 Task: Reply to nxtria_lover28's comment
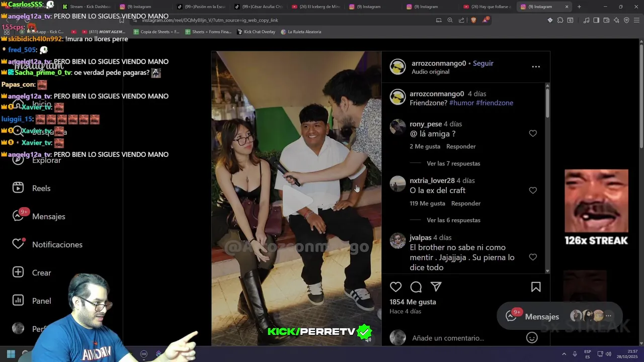(x=466, y=203)
